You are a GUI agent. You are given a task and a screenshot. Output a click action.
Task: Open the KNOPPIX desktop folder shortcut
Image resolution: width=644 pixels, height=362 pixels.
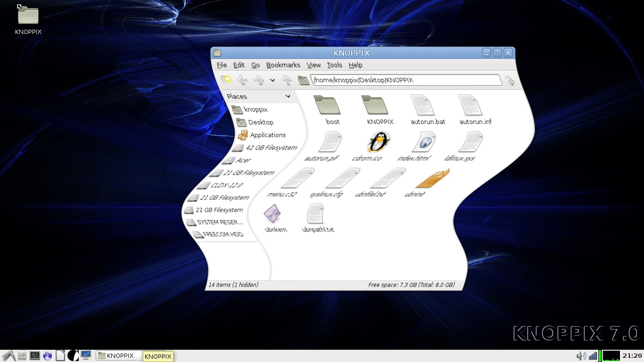28,20
